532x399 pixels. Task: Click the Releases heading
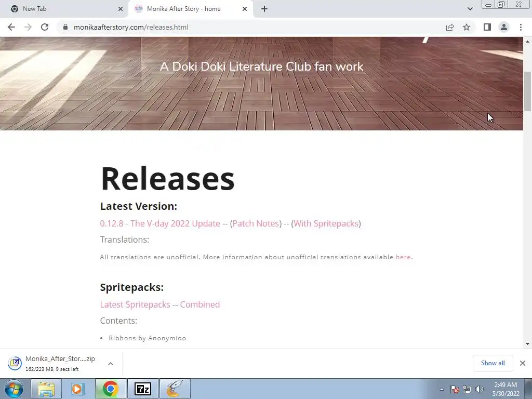168,179
